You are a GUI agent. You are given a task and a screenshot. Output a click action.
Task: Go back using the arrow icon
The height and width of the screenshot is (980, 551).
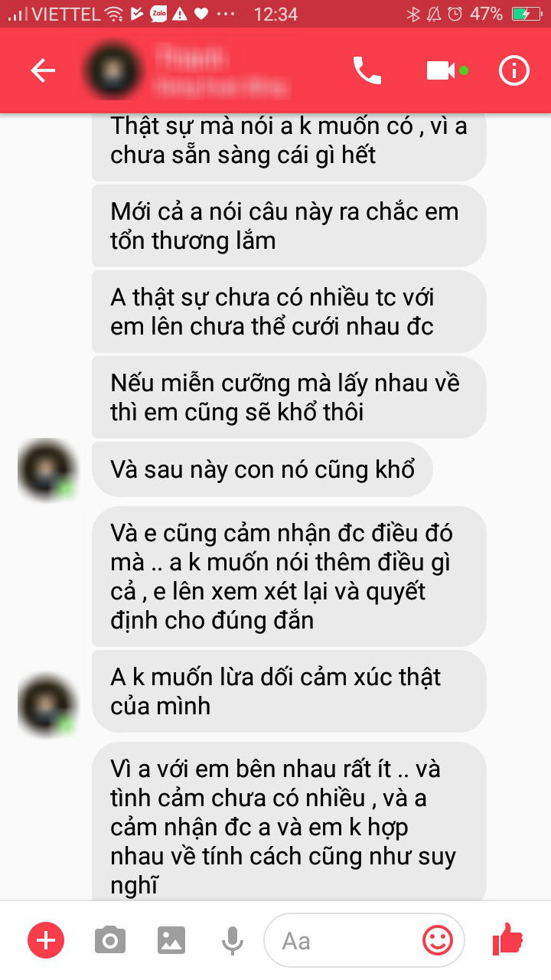[43, 71]
